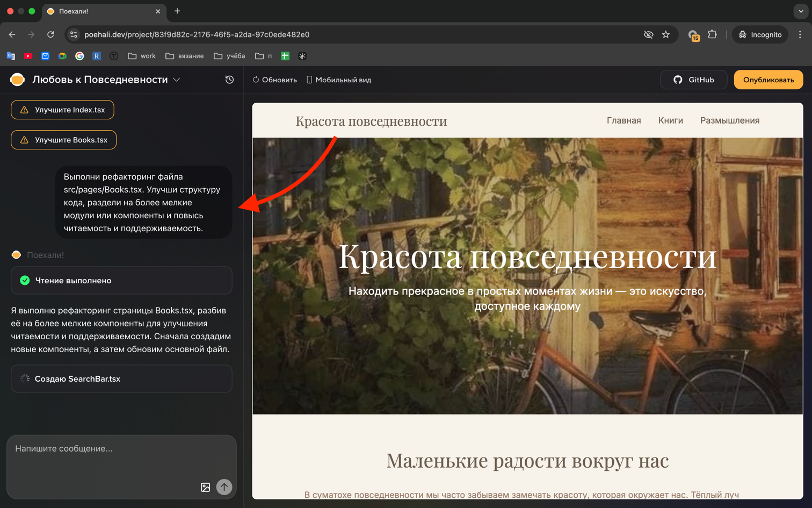Expand the project name dropdown chevron

point(177,79)
